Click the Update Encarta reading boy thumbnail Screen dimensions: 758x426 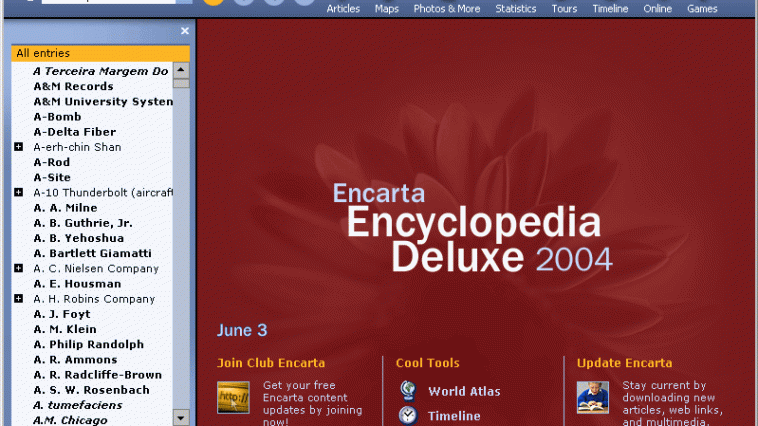point(593,397)
